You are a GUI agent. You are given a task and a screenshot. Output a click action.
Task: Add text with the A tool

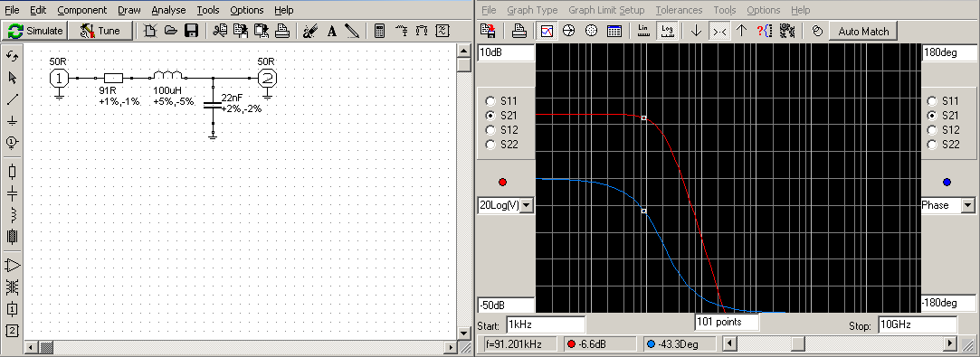[x=332, y=31]
